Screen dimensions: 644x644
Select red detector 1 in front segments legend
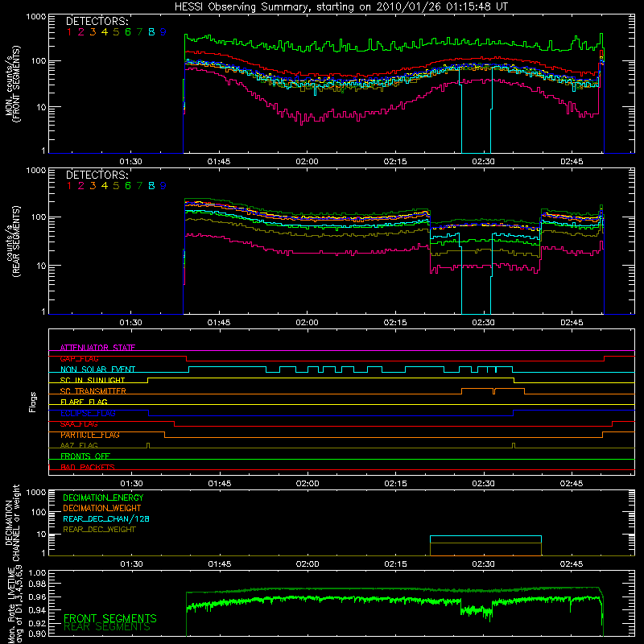tap(69, 32)
